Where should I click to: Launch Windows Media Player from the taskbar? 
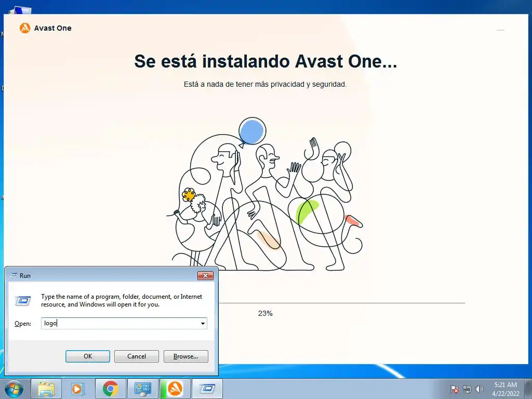[x=78, y=389]
